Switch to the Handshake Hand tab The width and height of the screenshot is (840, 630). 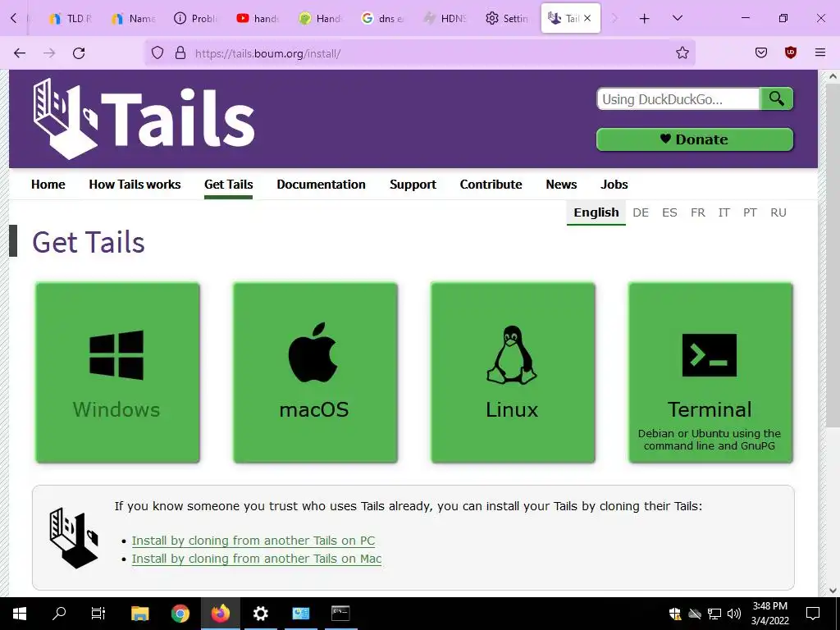click(320, 19)
